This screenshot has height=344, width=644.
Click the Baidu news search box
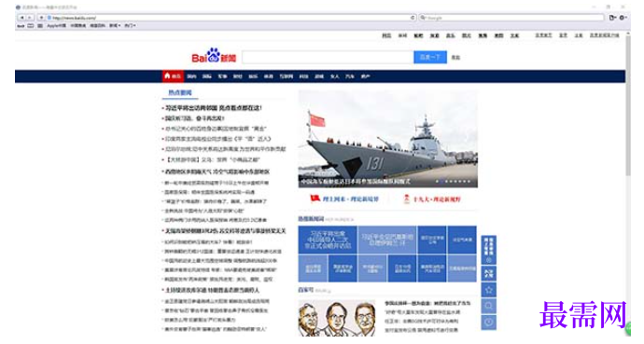pos(328,57)
